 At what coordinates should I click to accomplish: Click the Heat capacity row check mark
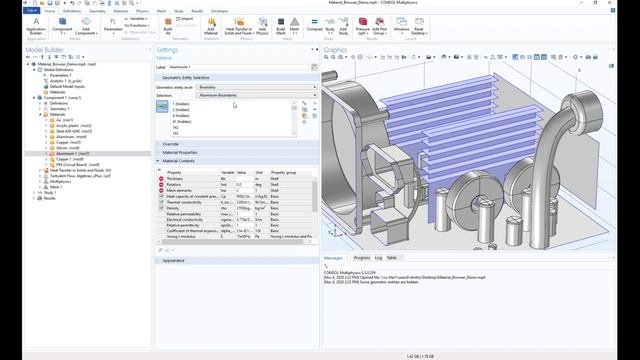click(x=161, y=196)
